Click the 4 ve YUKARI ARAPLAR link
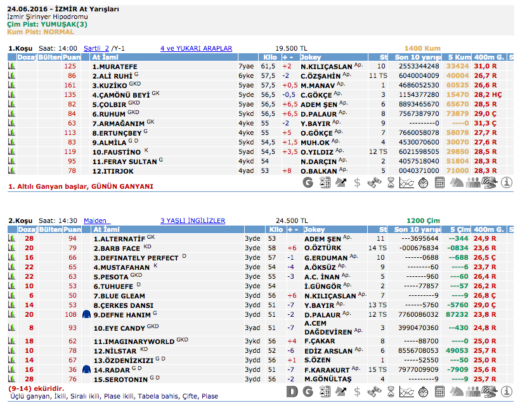Viewport: 532px width, 408px height. tap(196, 48)
